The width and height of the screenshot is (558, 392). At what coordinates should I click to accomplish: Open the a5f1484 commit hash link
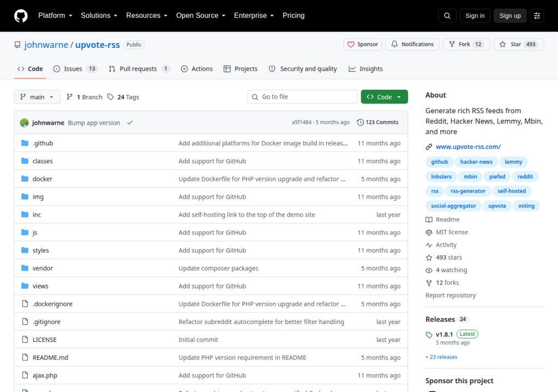click(301, 122)
